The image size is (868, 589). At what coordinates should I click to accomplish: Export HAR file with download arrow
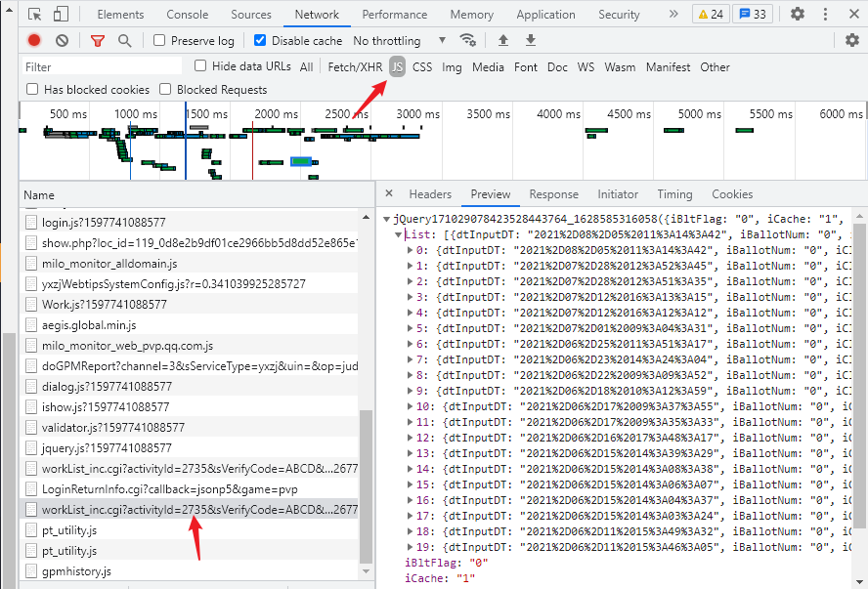(531, 40)
